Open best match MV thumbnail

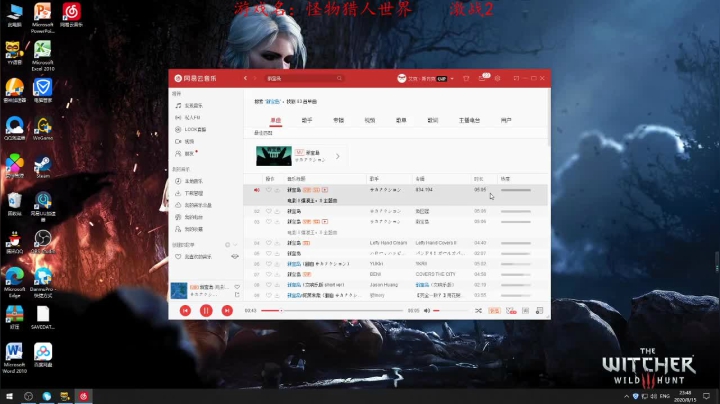click(274, 156)
